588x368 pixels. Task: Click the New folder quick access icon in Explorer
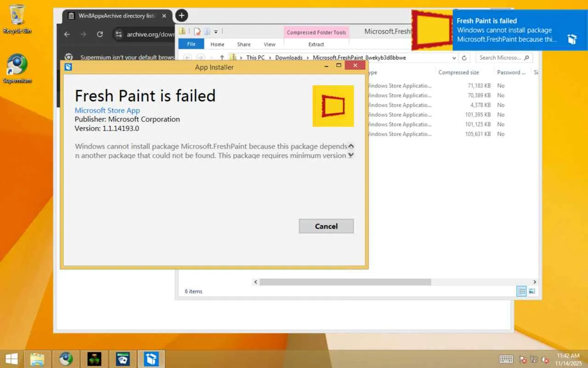[x=207, y=31]
